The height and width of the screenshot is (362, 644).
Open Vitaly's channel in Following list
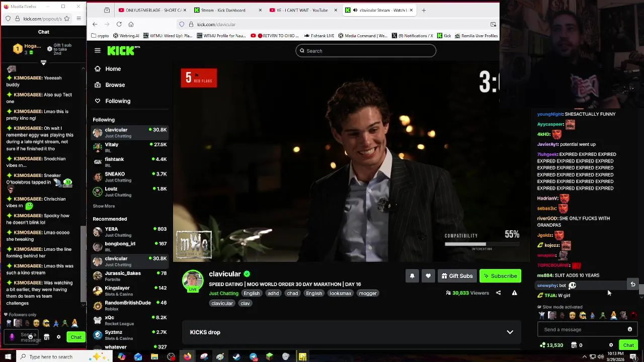click(130, 147)
